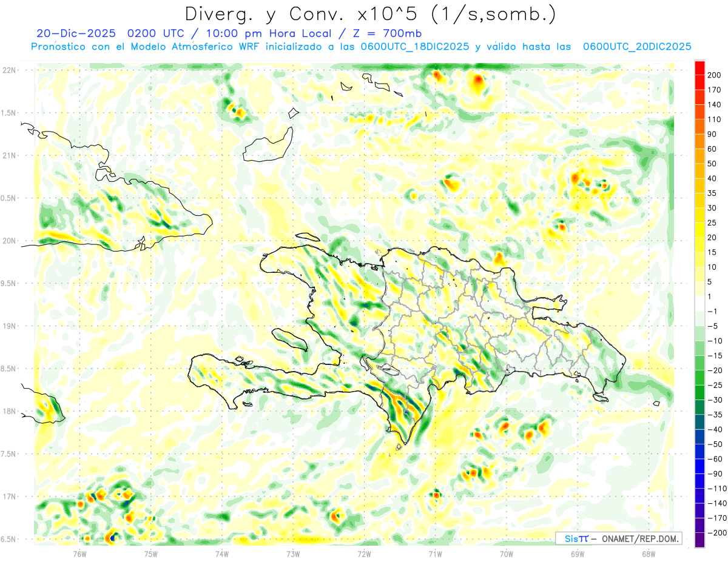Click the color scale value '110'
Image resolution: width=728 pixels, height=562 pixels.
pyautogui.click(x=713, y=119)
